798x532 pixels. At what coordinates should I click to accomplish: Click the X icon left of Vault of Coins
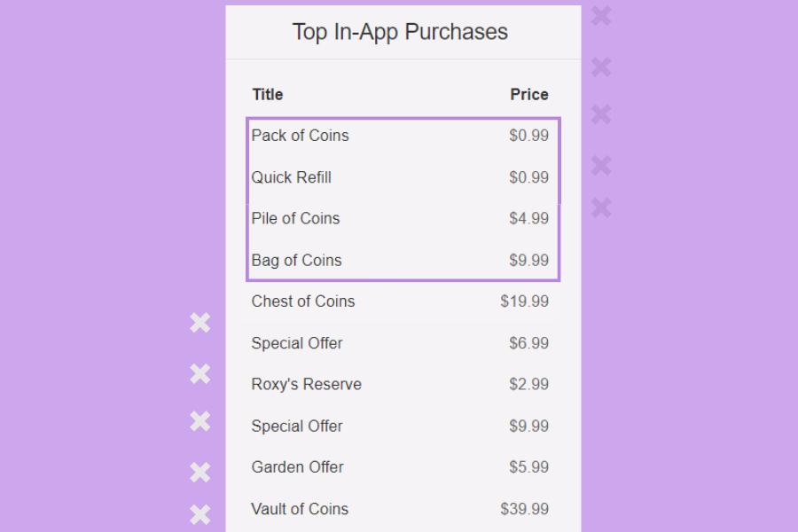click(200, 514)
